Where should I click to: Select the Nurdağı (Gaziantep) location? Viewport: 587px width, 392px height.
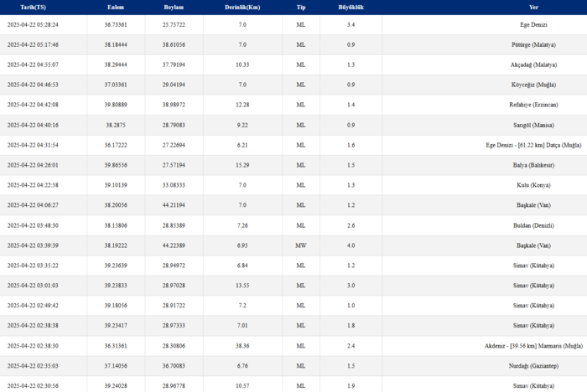(533, 366)
